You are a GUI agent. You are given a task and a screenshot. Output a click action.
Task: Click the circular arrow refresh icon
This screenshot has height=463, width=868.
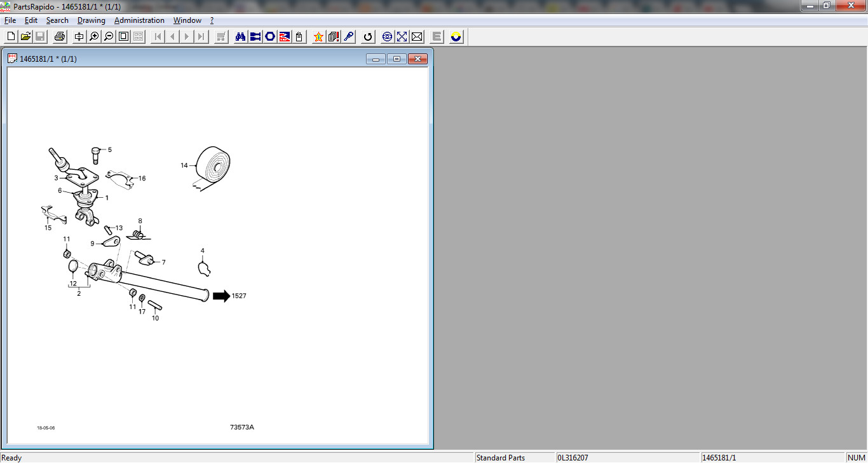367,36
